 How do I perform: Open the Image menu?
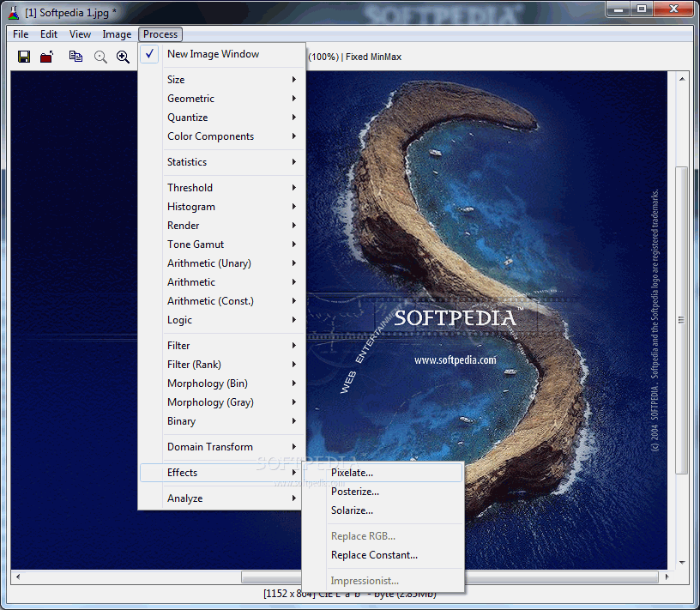117,34
